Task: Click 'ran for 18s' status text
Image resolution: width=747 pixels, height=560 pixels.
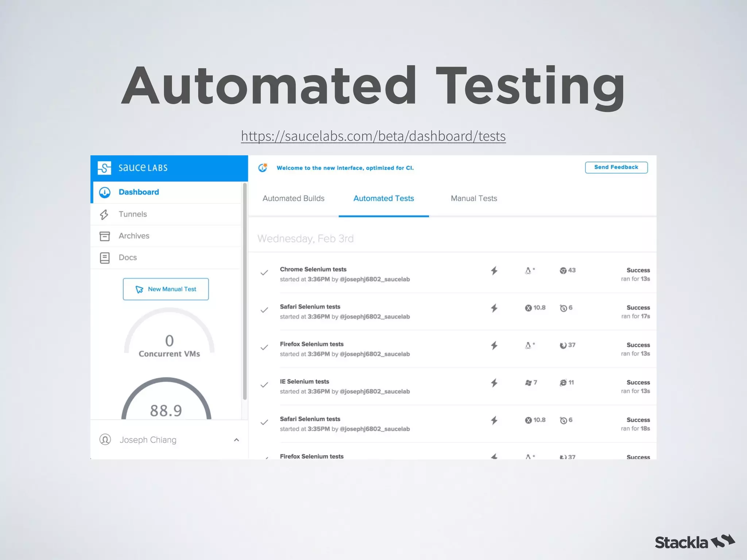Action: [x=635, y=429]
